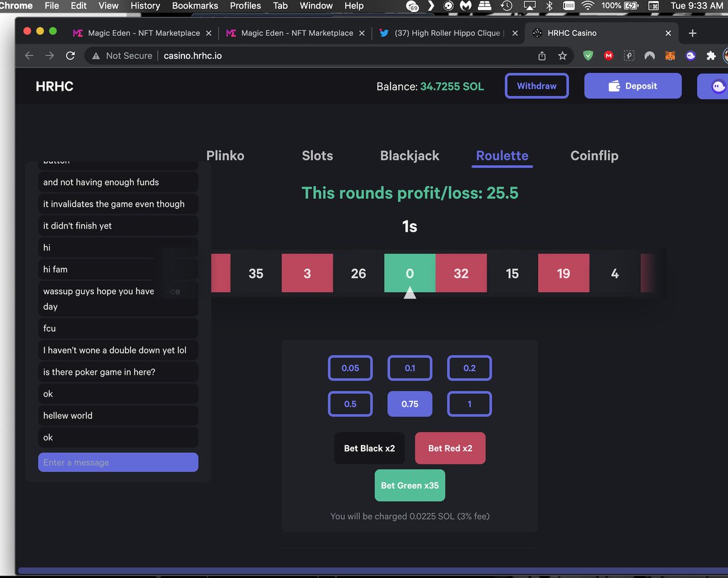This screenshot has height=578, width=728.
Task: Open AirPlay display menu
Action: [x=530, y=5]
